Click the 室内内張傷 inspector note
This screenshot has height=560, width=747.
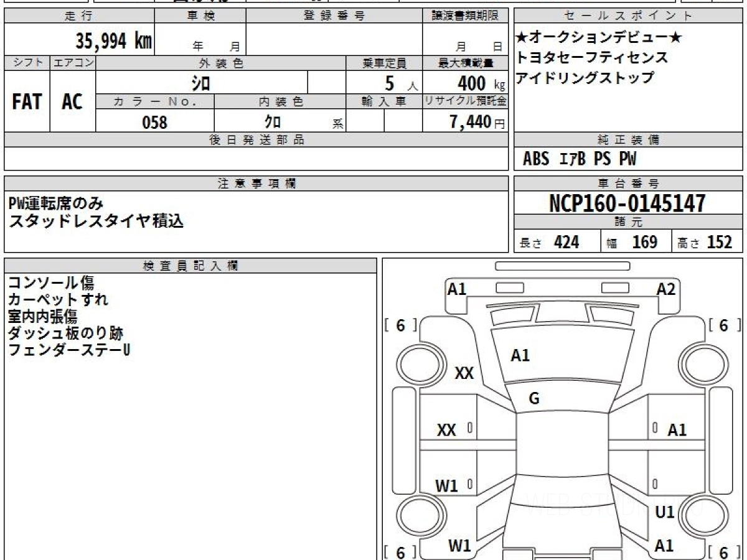[43, 317]
